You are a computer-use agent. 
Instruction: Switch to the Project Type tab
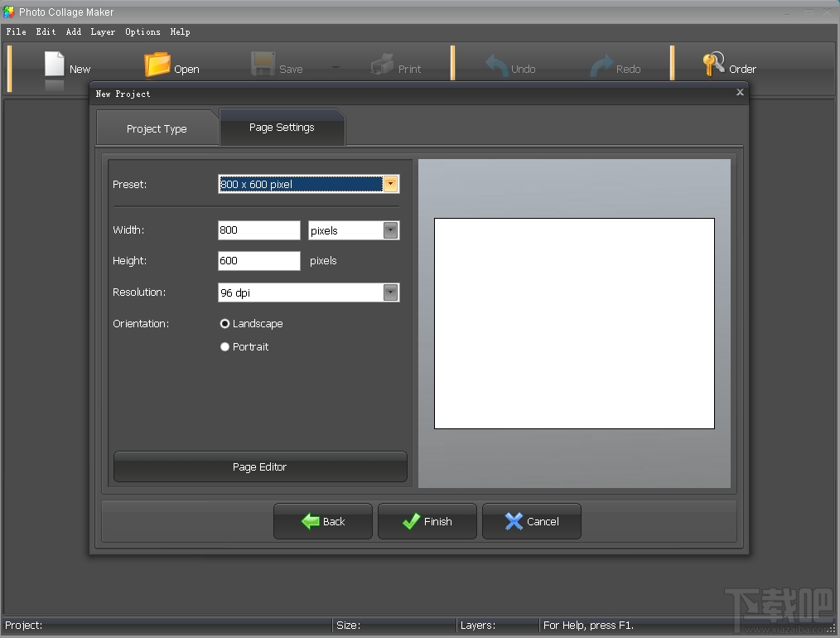pos(157,128)
